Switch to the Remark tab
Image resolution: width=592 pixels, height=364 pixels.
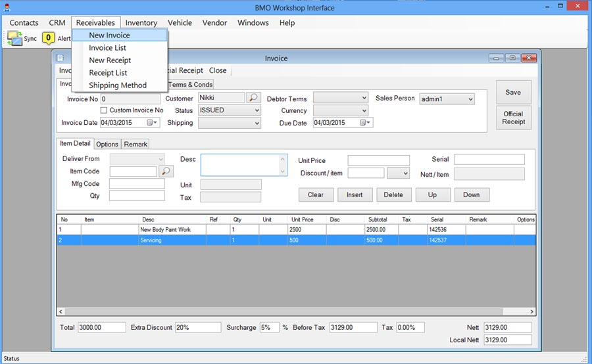136,144
